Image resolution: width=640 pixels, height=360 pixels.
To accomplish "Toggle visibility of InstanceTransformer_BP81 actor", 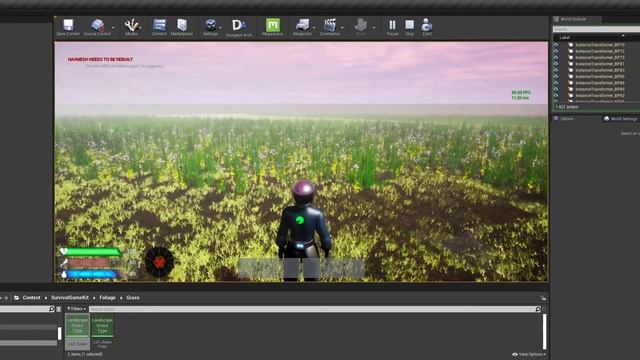I will 556,64.
